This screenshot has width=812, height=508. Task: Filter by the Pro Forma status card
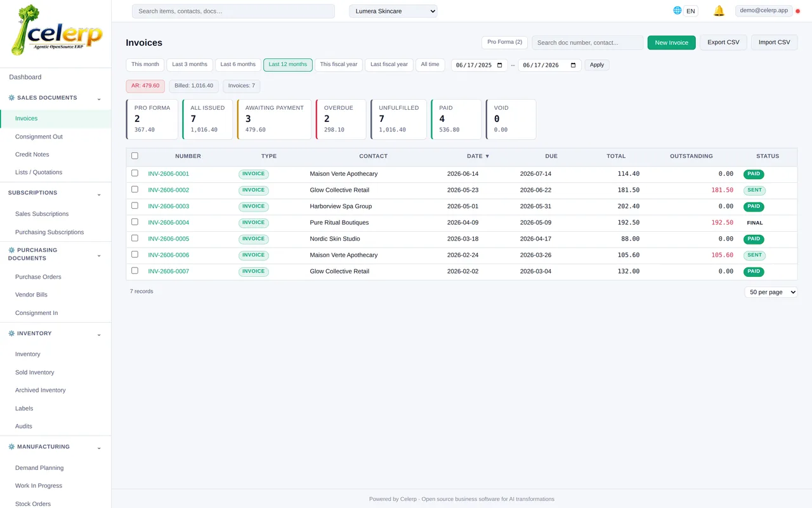[x=152, y=119]
